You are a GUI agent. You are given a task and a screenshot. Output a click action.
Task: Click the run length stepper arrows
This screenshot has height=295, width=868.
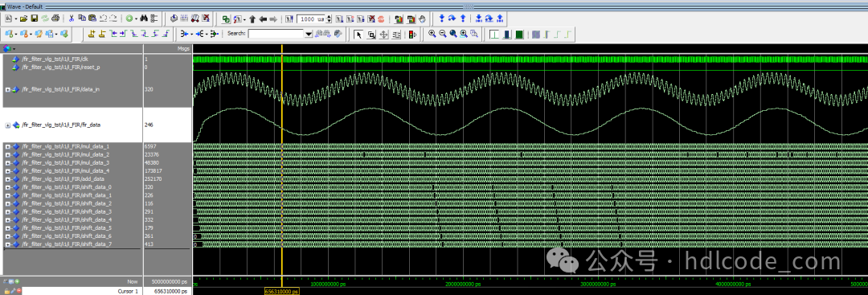(329, 18)
